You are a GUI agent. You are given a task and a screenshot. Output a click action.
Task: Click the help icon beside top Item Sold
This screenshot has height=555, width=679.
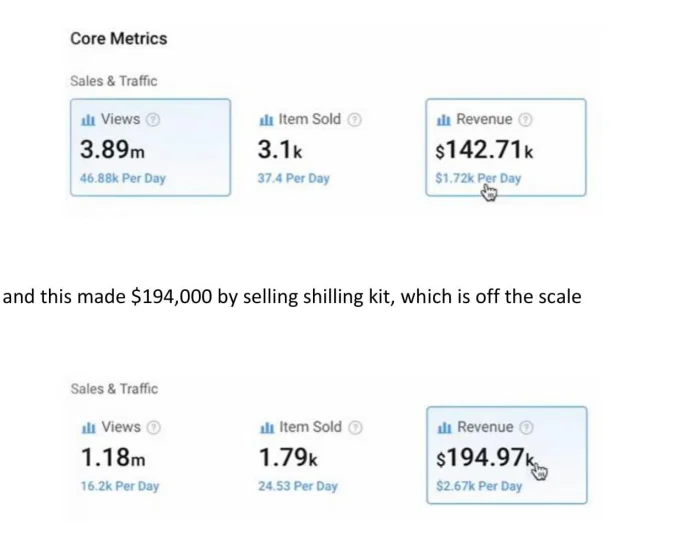[x=355, y=119]
